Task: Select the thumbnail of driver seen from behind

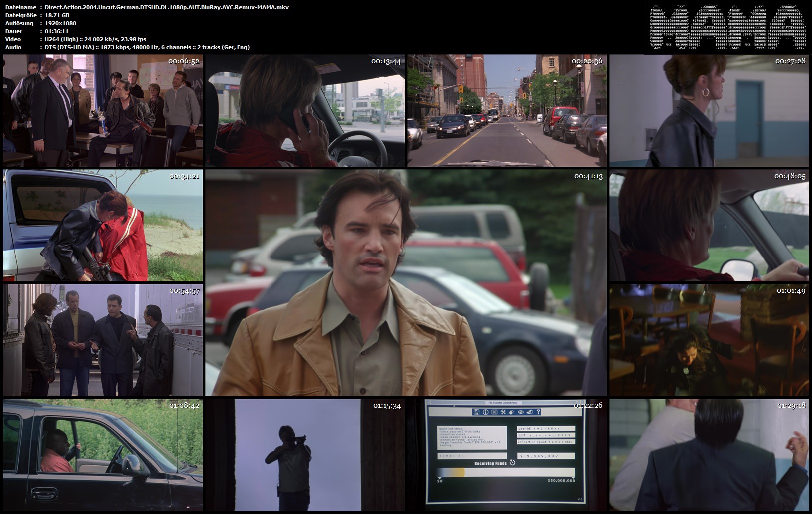Action: click(x=709, y=226)
